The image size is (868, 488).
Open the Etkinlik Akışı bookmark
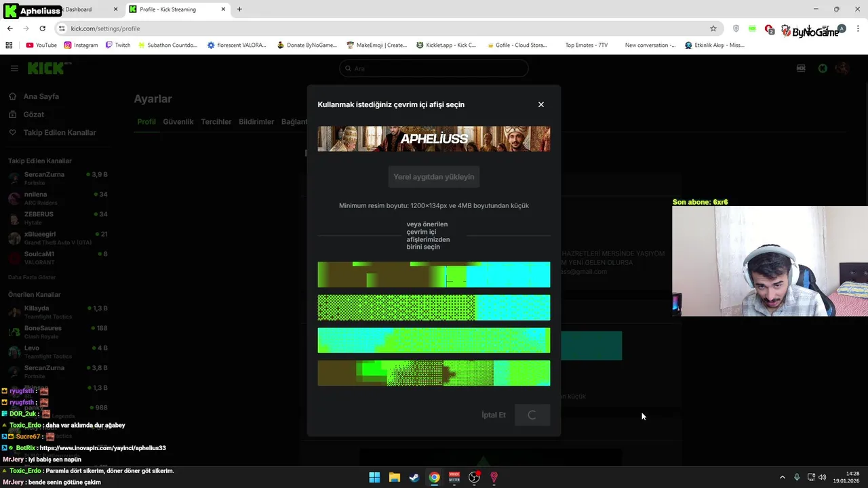coord(715,45)
